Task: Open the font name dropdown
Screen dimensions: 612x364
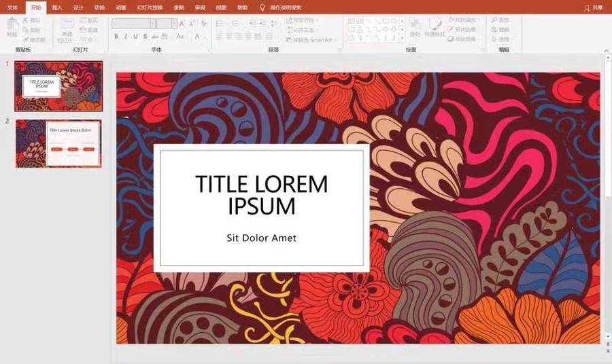Action: 153,23
